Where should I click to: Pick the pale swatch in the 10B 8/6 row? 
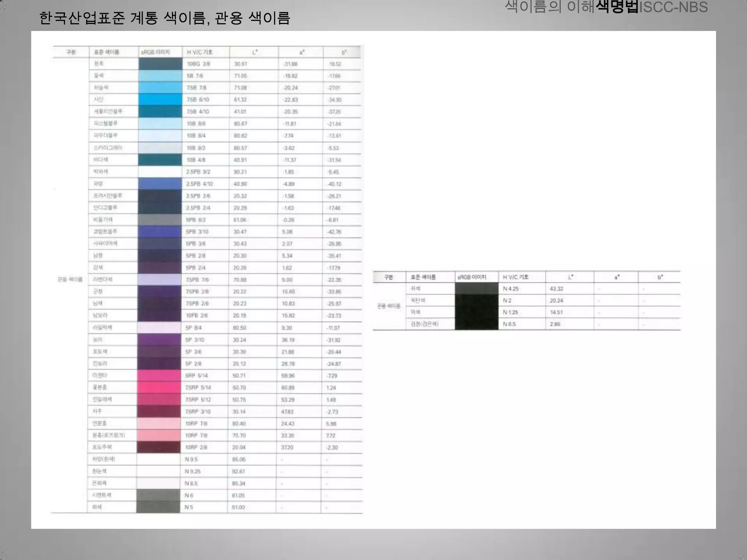point(160,124)
